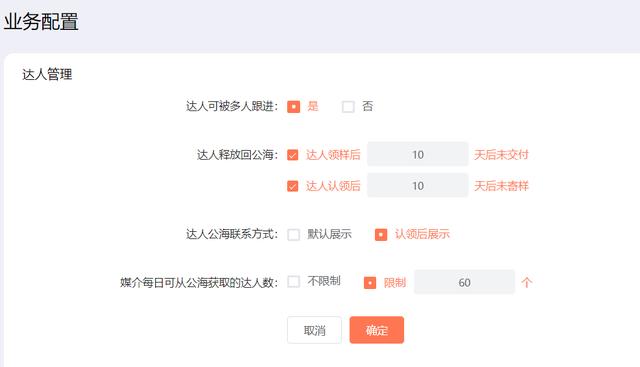Click the 业务配置 page title

[x=41, y=22]
